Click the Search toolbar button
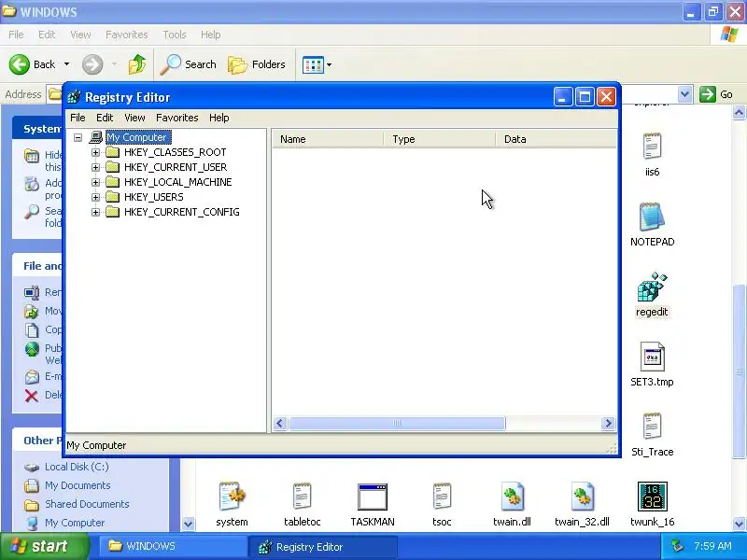747x560 pixels. click(x=188, y=64)
